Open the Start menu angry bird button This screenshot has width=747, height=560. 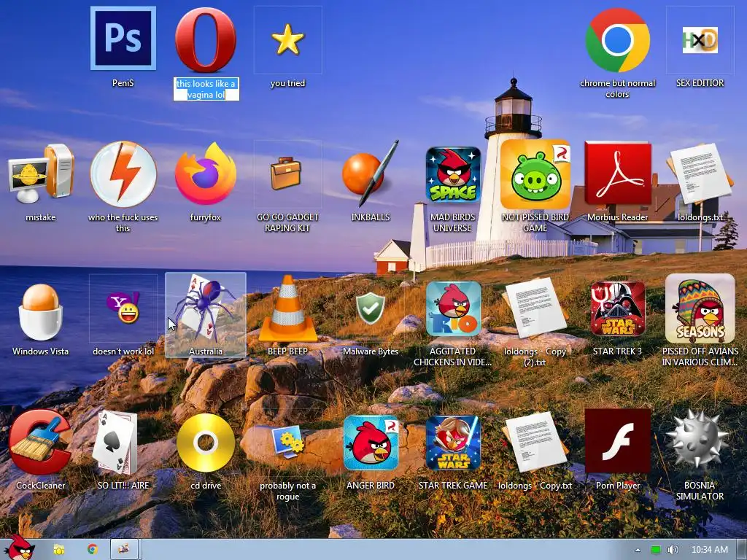[x=19, y=548]
